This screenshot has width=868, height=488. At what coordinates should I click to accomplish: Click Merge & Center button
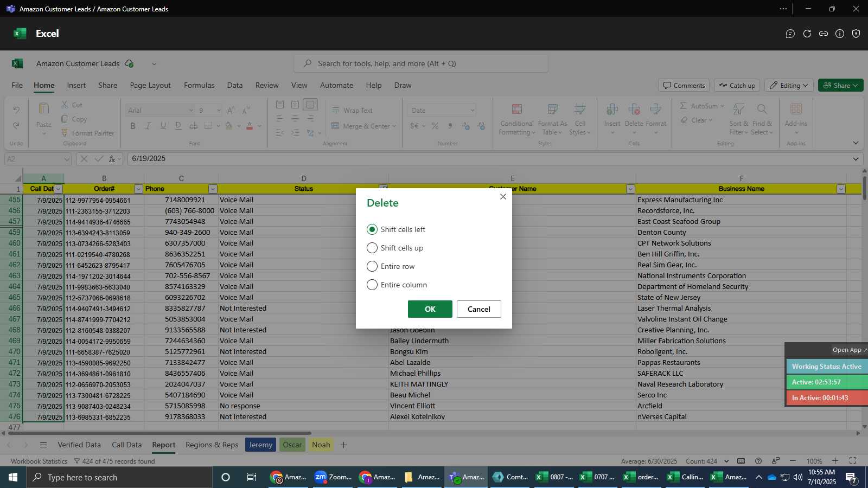[x=363, y=126]
